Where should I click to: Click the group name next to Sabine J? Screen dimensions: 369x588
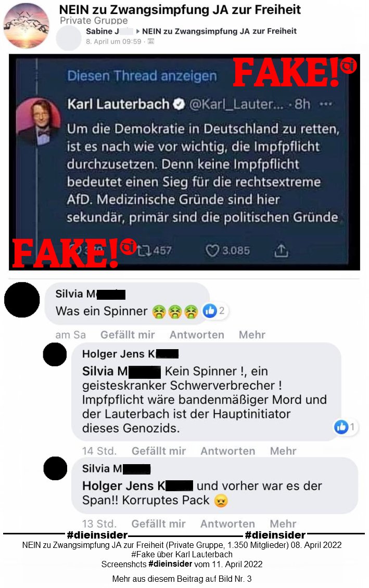[x=220, y=31]
